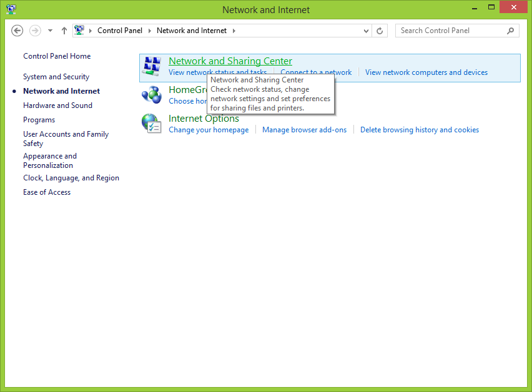Click the Back arrow navigation button
Image resolution: width=532 pixels, height=392 pixels.
coord(17,31)
